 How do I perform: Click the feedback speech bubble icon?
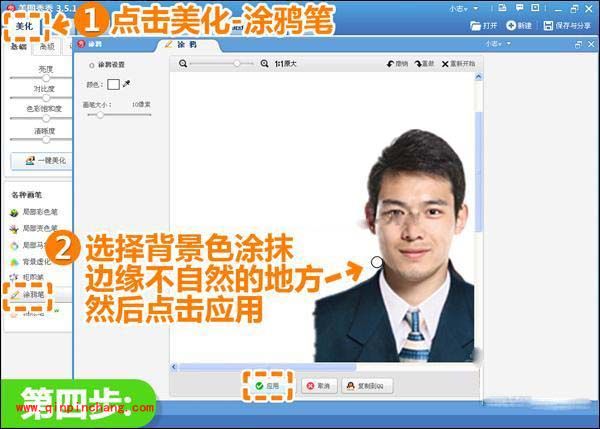[x=519, y=8]
